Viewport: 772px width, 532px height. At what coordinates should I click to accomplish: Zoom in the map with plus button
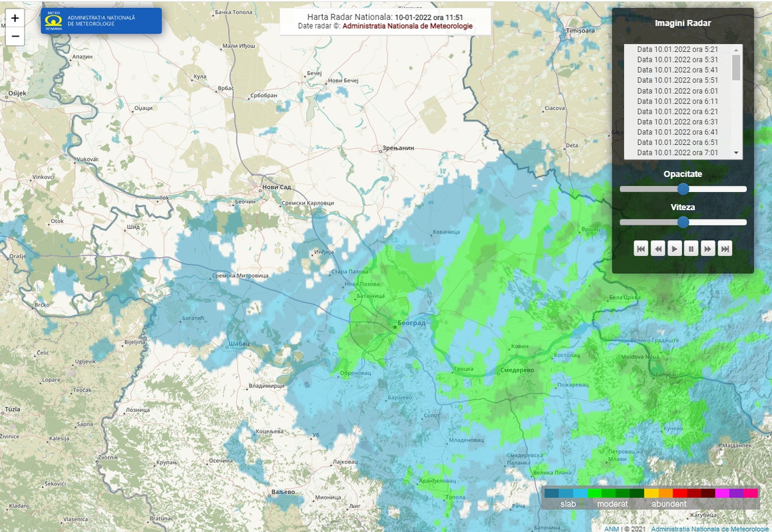(15, 18)
